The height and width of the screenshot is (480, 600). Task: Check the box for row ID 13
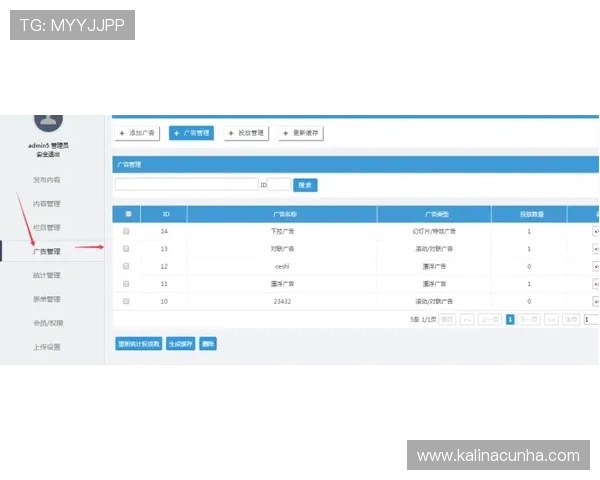pyautogui.click(x=126, y=249)
